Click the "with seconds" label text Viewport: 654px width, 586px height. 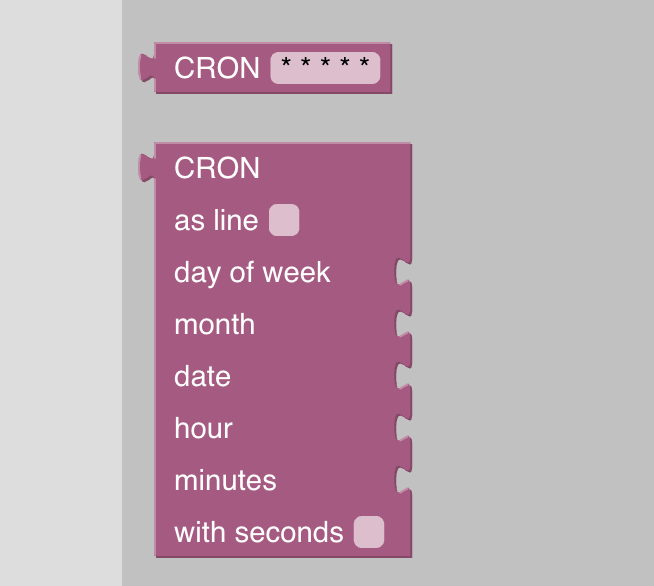(x=258, y=533)
